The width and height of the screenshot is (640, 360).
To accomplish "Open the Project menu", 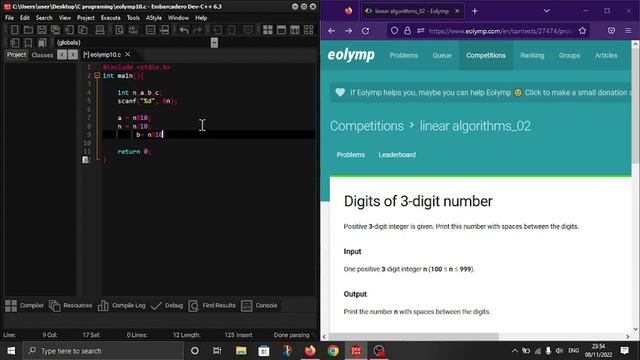I will coord(86,18).
